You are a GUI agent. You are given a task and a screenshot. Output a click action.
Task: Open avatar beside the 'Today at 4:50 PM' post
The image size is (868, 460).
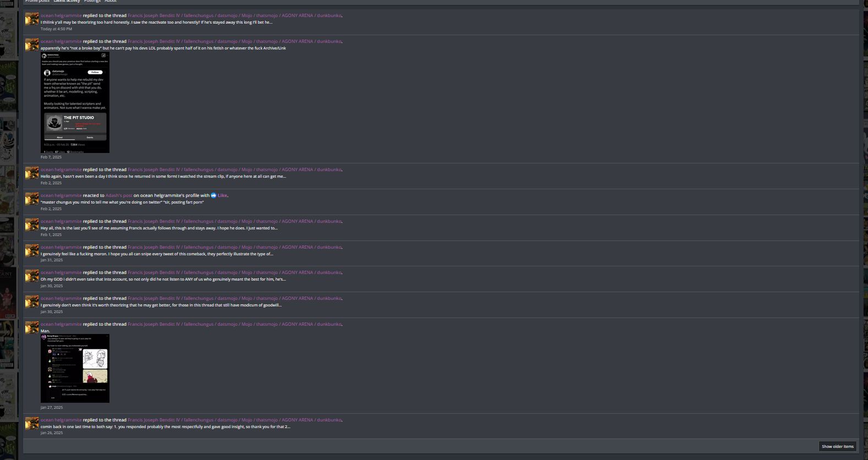pos(32,19)
